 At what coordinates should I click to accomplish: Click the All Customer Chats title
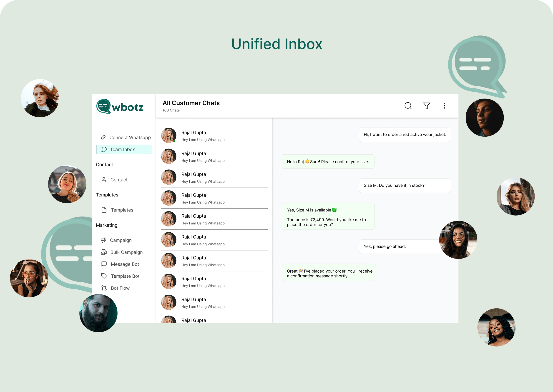coord(191,103)
